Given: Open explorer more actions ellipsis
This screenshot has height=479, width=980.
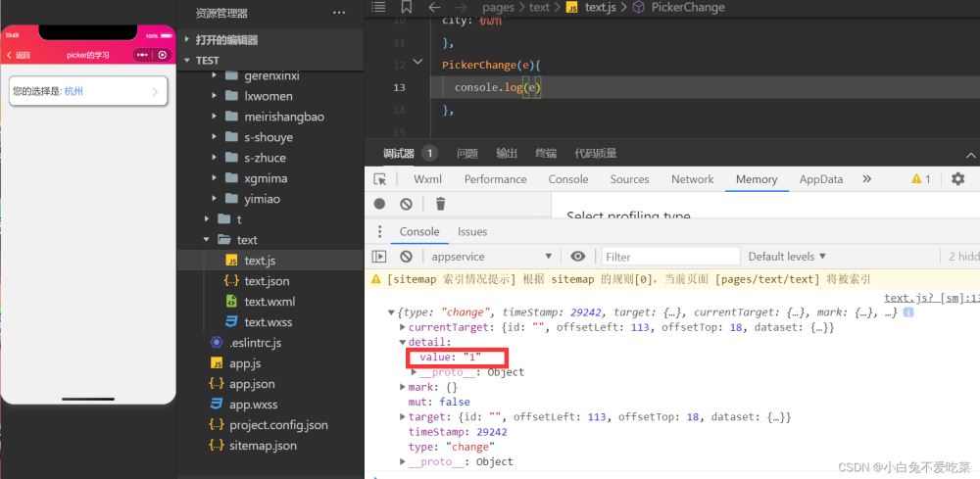Looking at the screenshot, I should pyautogui.click(x=339, y=13).
